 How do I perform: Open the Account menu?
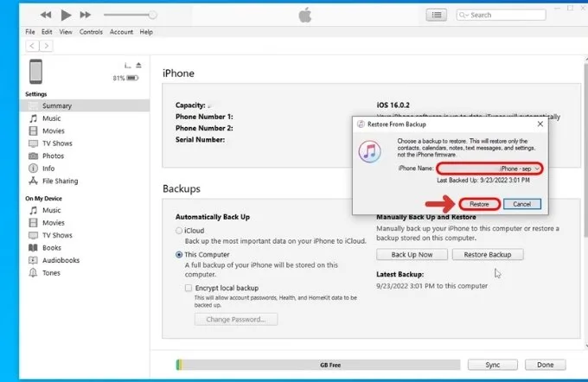tap(121, 32)
